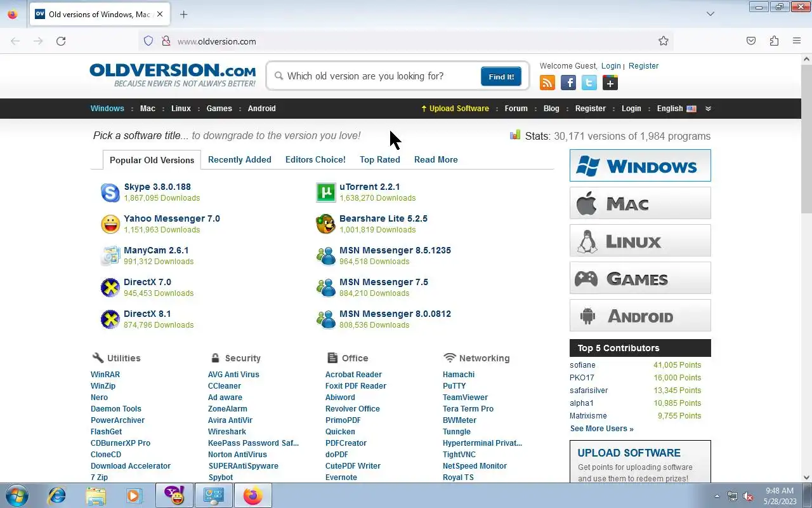Screen dimensions: 812x508
Task: Click the large Android platform banner
Action: [x=640, y=316]
